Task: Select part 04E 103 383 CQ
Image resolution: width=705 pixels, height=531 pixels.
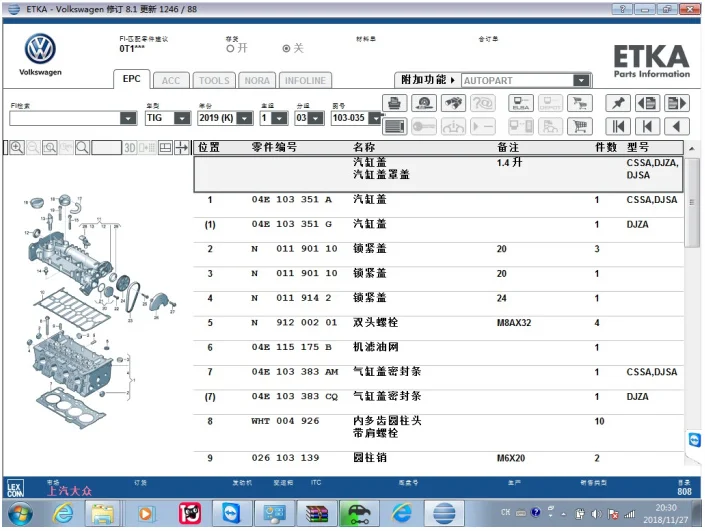Action: coord(294,397)
